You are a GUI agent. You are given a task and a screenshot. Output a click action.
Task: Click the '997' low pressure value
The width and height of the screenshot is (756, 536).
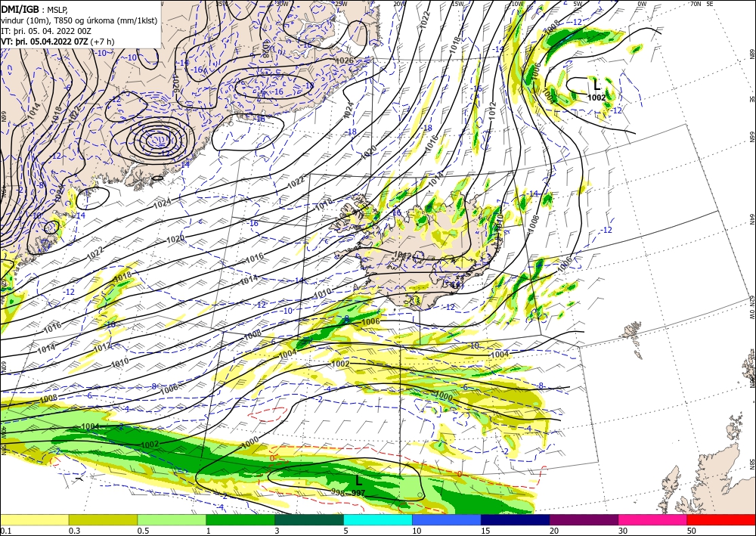coord(358,493)
